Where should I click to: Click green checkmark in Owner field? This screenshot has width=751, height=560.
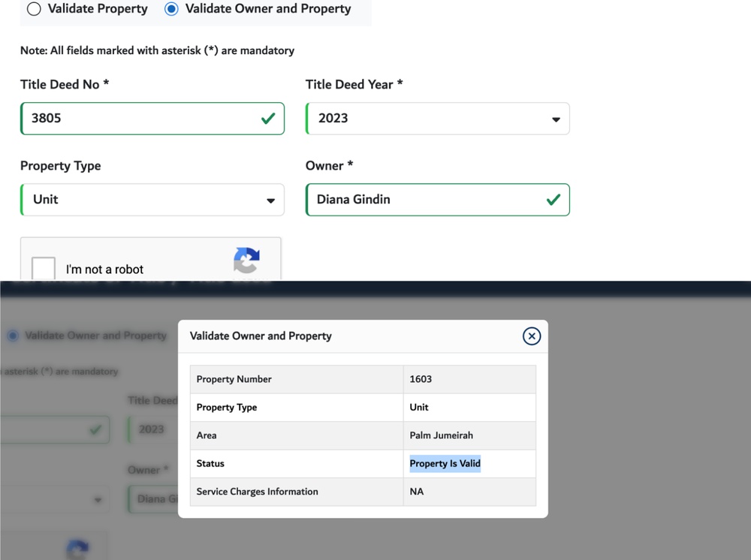(553, 200)
